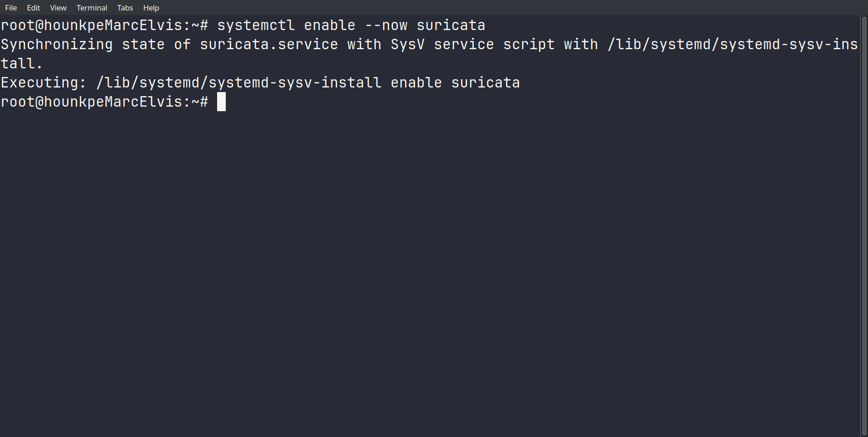This screenshot has width=868, height=437.
Task: Click 'systemd-sysv-install' in the Executing line
Action: (295, 83)
